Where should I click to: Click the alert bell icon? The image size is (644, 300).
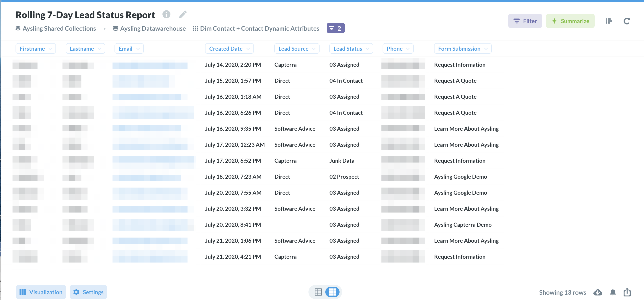point(613,292)
